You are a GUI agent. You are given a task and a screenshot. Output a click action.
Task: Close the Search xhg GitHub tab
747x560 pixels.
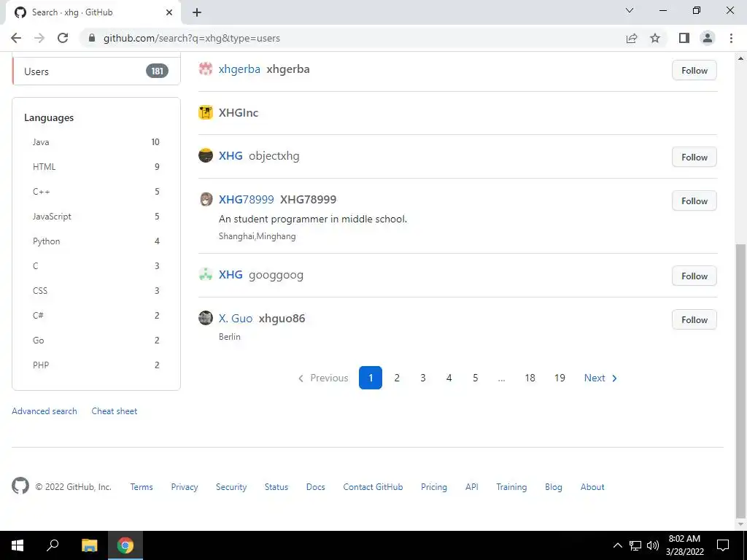coord(169,12)
